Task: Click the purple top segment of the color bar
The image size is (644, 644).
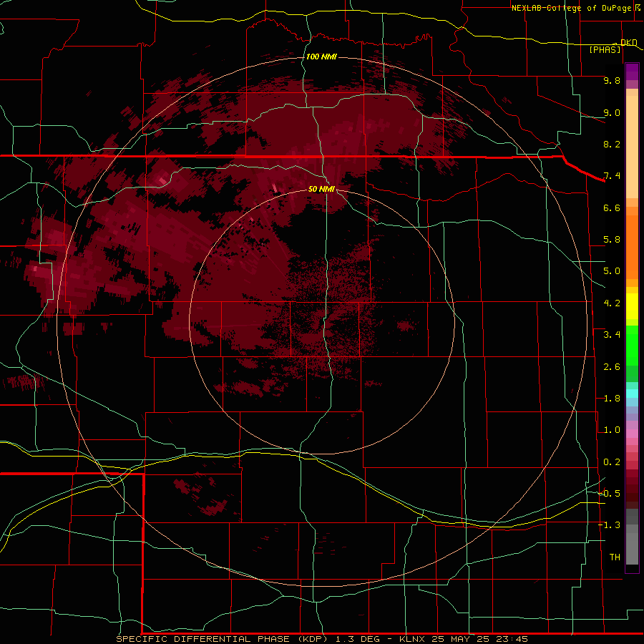Action: (x=632, y=72)
